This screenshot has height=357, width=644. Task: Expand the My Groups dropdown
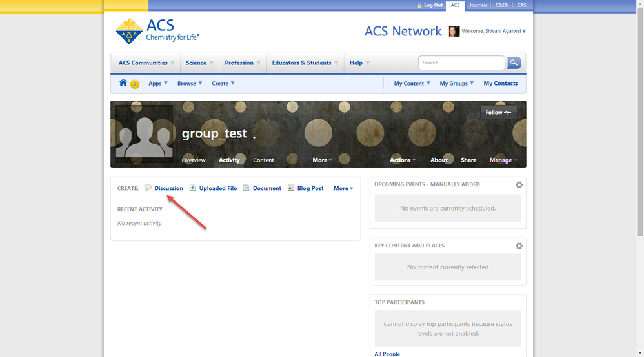coord(456,83)
